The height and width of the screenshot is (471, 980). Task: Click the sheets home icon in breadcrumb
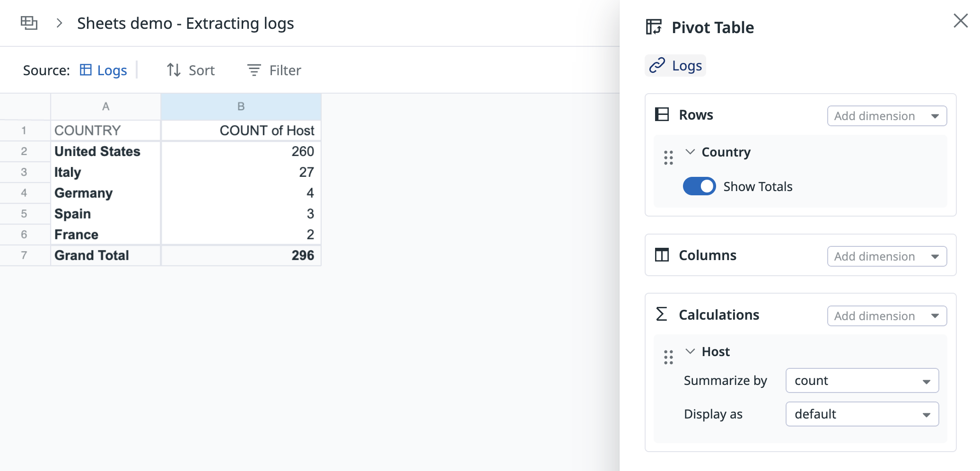[29, 23]
